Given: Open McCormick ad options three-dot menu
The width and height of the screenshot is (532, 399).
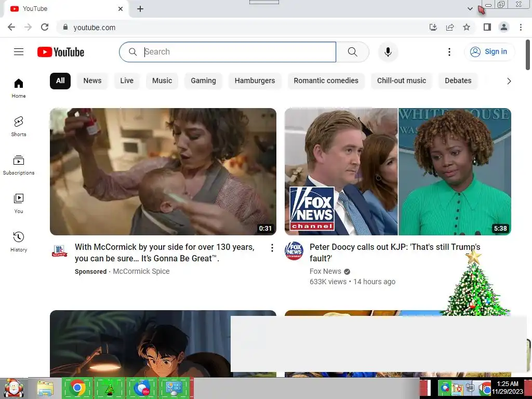Looking at the screenshot, I should [272, 248].
